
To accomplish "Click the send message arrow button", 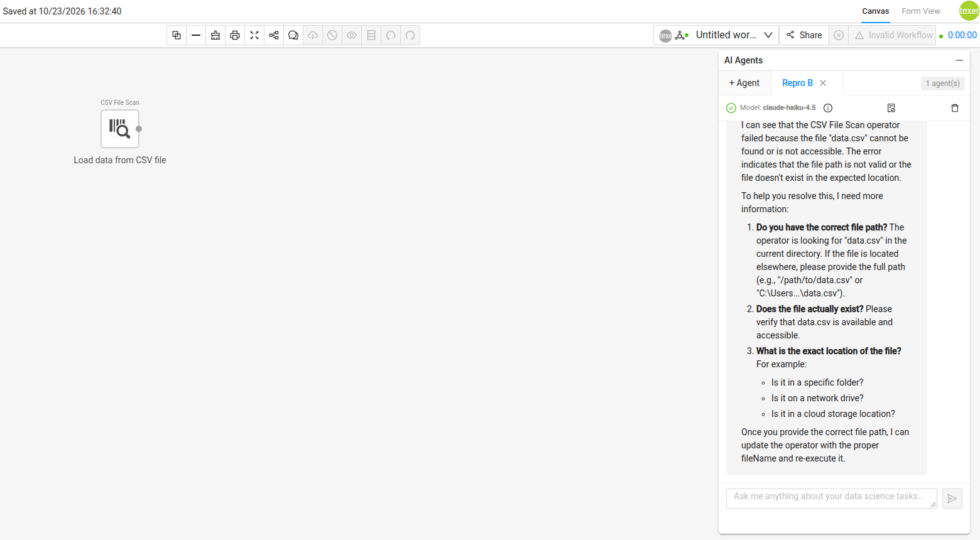I will (x=952, y=499).
